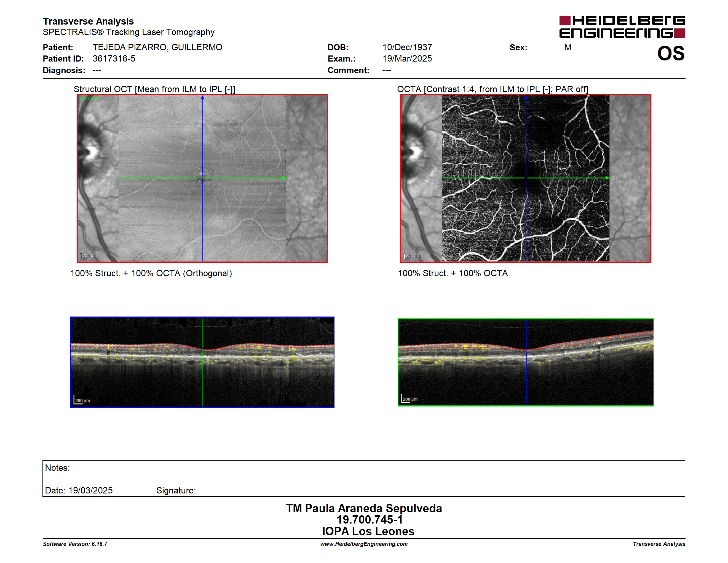Click the Notes box
This screenshot has width=728, height=563.
click(364, 478)
